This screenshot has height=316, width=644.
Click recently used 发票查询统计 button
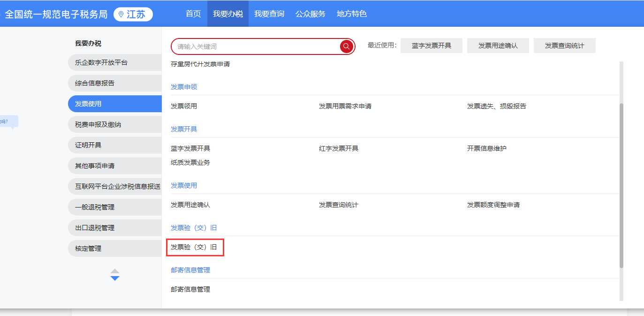pos(564,46)
